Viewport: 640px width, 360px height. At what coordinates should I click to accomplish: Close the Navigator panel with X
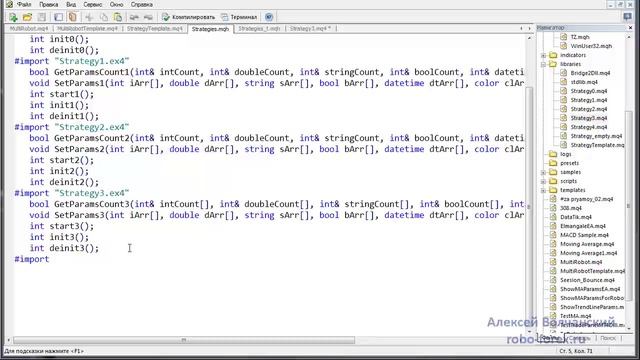[x=630, y=27]
